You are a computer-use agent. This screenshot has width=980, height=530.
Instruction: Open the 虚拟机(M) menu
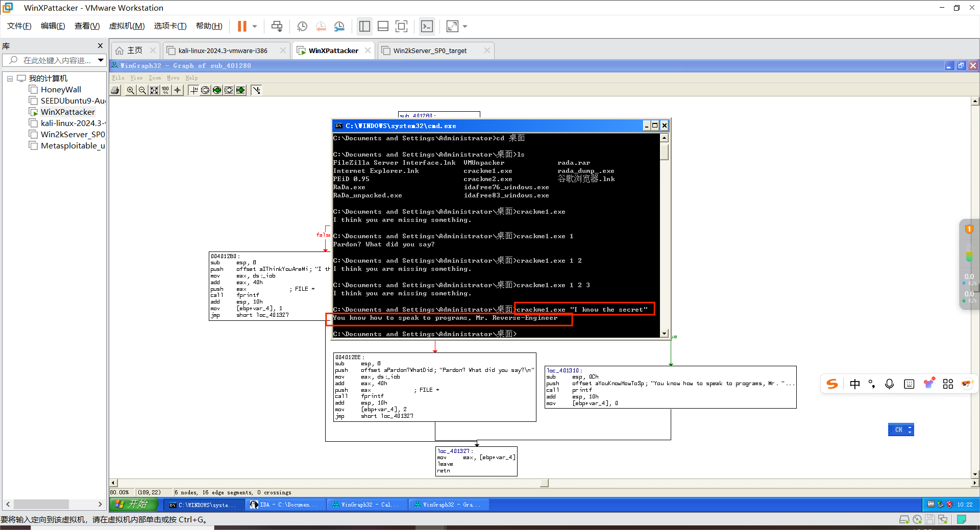click(127, 26)
